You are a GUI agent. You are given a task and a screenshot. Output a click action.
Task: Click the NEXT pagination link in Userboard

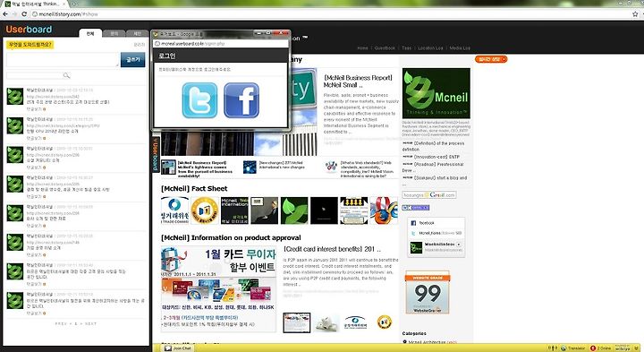tap(90, 324)
